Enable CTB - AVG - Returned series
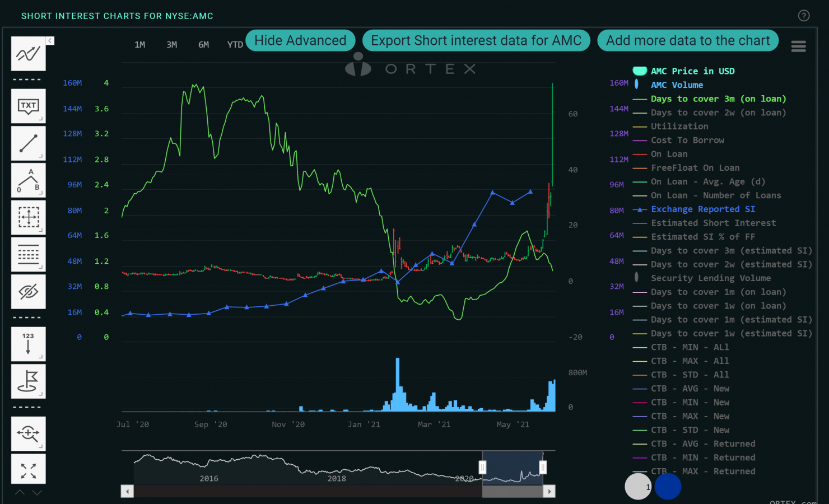This screenshot has width=829, height=504. click(703, 444)
